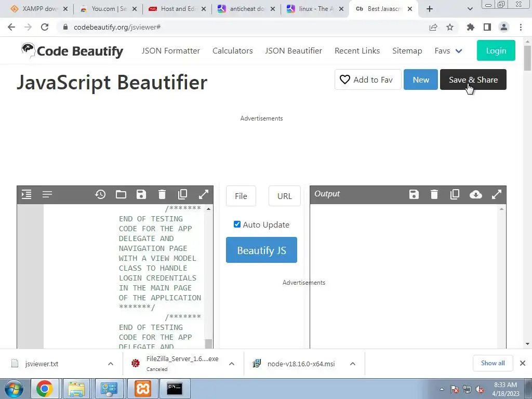This screenshot has height=399, width=532.
Task: Switch to the You.com tab
Action: (108, 9)
